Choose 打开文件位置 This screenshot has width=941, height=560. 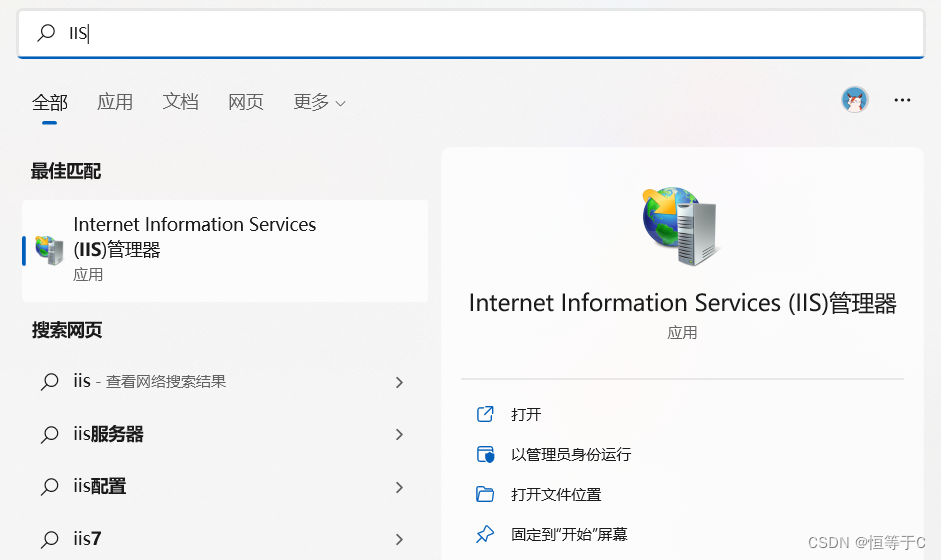point(556,495)
